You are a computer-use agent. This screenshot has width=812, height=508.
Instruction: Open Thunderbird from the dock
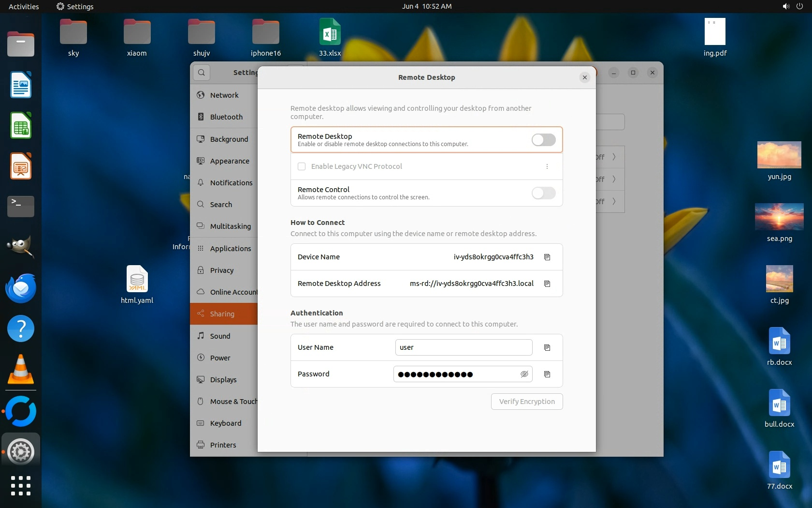[x=21, y=288]
